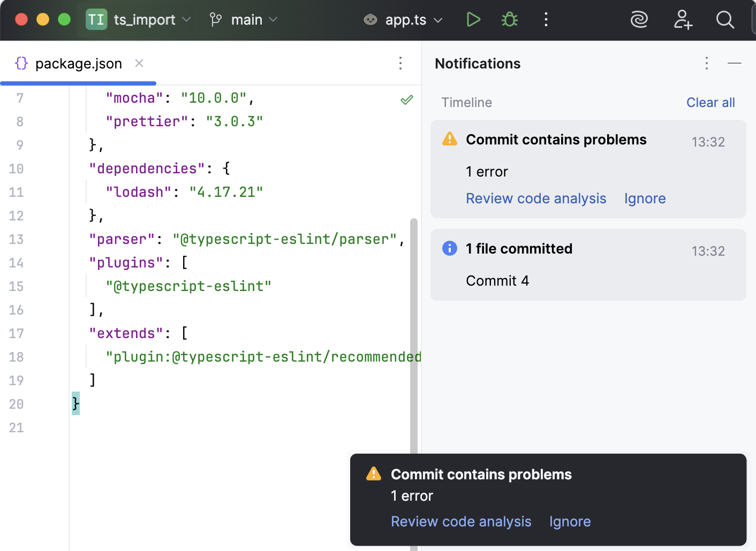Click the ts_import project avatar icon
The width and height of the screenshot is (756, 551).
pos(96,19)
